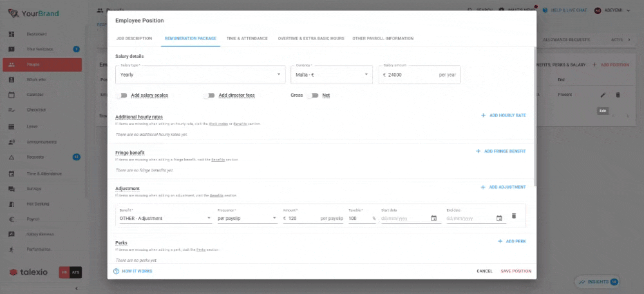Click the Add Perk button
644x294 pixels.
click(511, 241)
